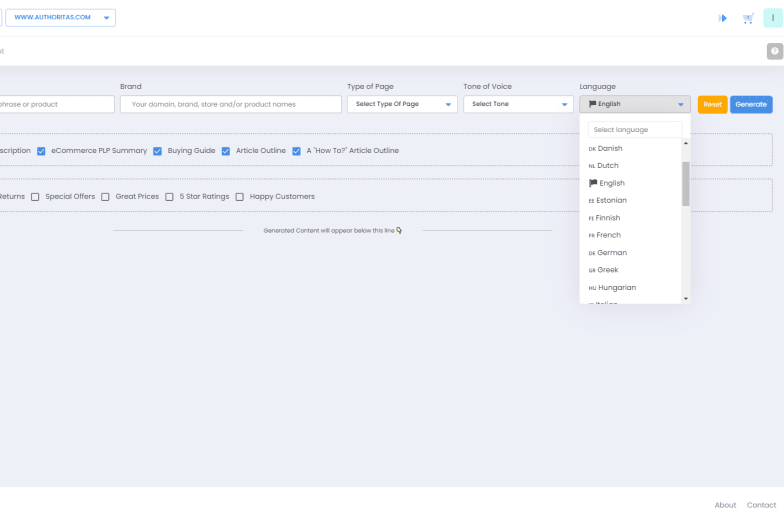Screen dimensions: 784x523
Task: Click the keyphrase or product input field
Action: (56, 104)
